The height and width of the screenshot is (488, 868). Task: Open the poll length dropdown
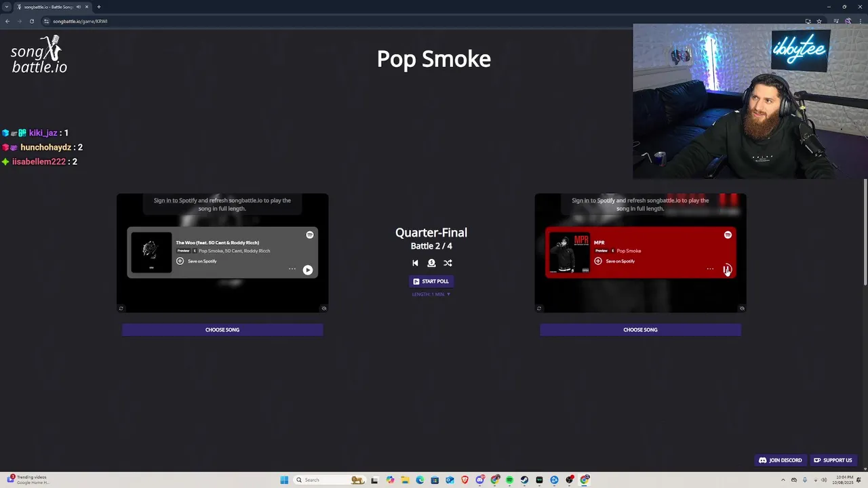[431, 294]
